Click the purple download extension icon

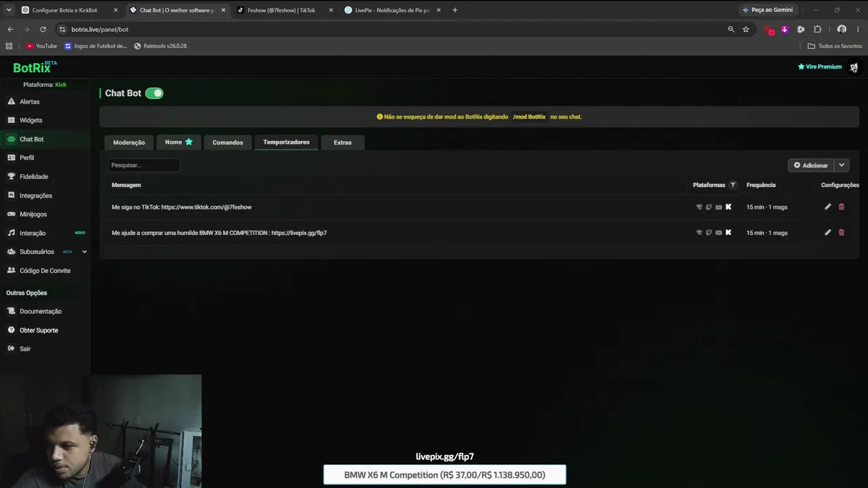(785, 29)
